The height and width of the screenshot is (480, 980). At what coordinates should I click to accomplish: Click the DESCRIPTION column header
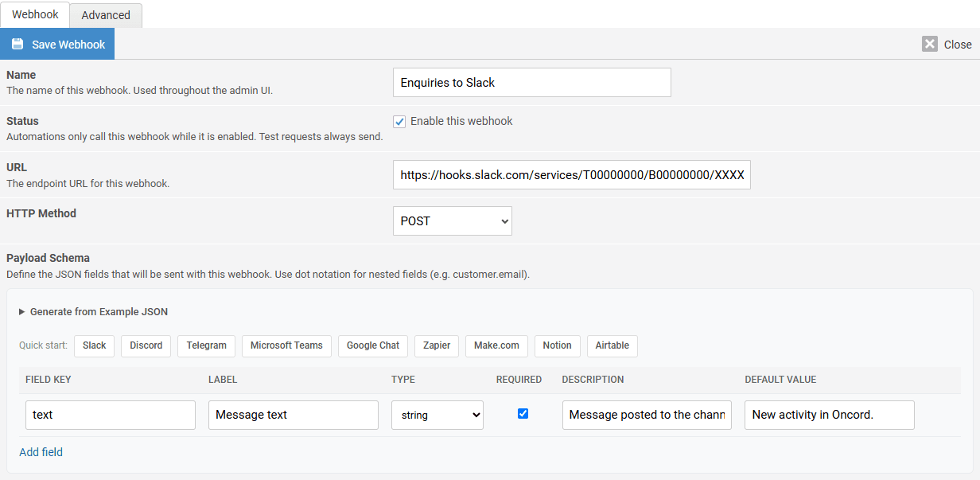[x=593, y=380]
